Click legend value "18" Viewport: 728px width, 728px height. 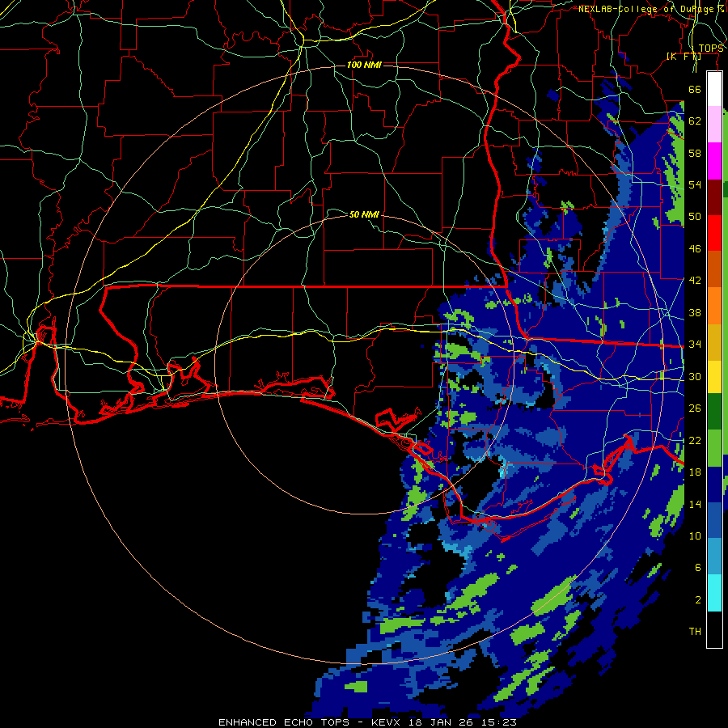pyautogui.click(x=695, y=472)
